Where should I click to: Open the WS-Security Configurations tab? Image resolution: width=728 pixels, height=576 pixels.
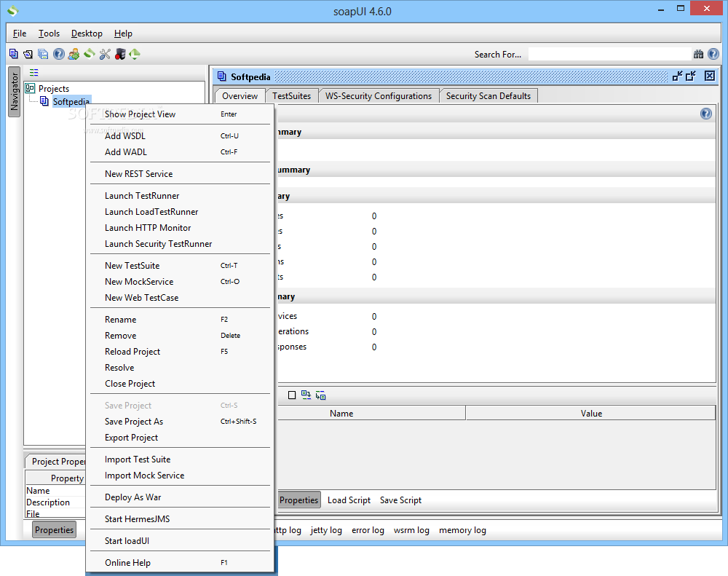tap(379, 96)
